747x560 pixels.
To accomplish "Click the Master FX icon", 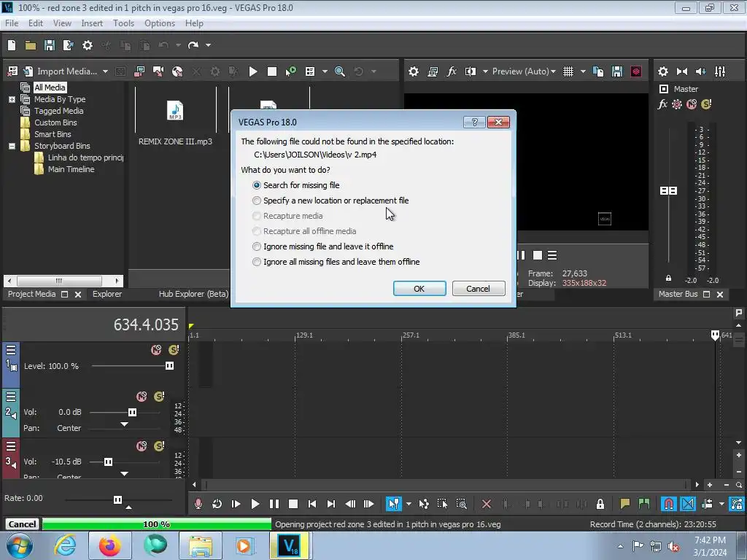I will coord(662,104).
